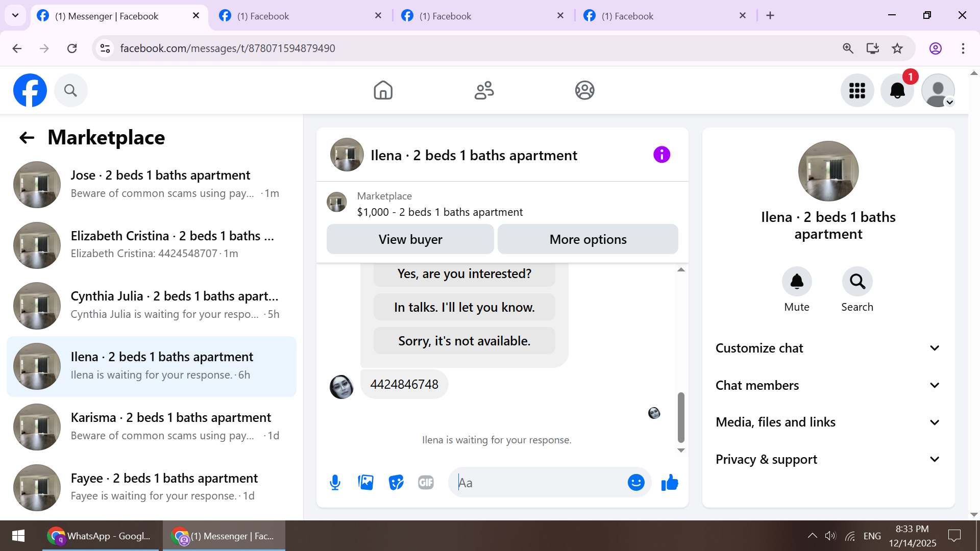Mute this conversation
The image size is (980, 551).
[797, 282]
